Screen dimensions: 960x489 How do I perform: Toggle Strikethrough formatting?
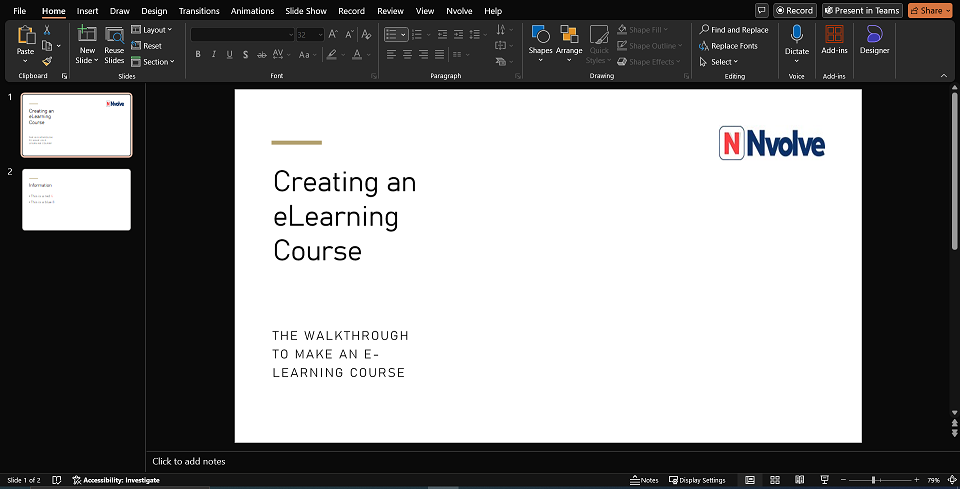261,54
